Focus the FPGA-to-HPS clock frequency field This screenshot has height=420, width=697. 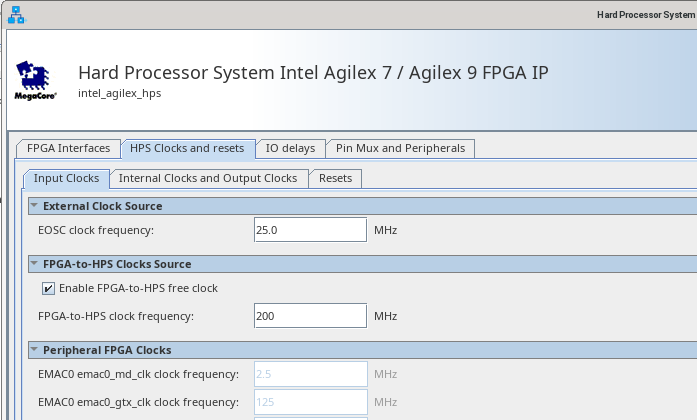[310, 316]
